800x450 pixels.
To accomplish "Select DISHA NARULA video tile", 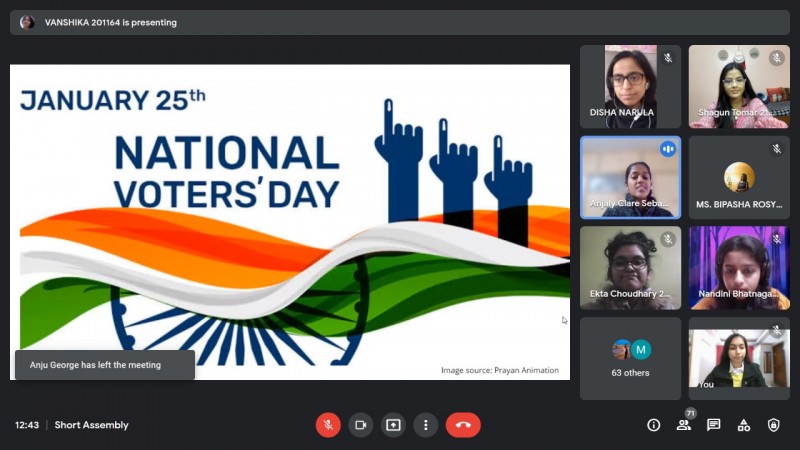I will pyautogui.click(x=631, y=86).
